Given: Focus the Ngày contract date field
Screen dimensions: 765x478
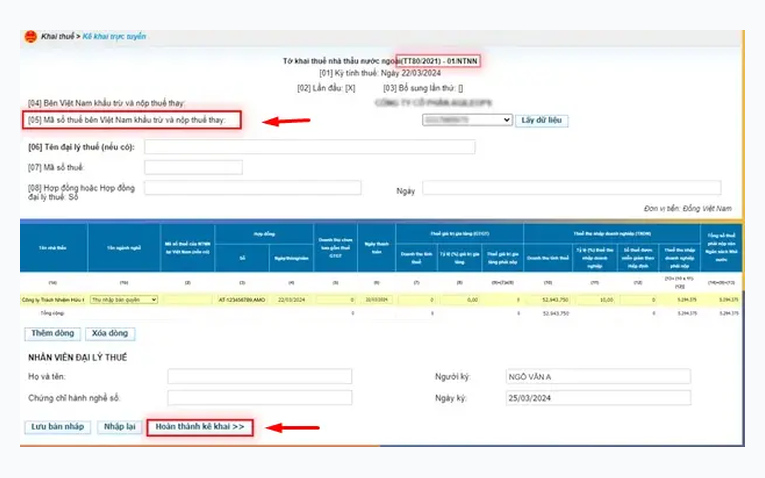Looking at the screenshot, I should click(571, 188).
